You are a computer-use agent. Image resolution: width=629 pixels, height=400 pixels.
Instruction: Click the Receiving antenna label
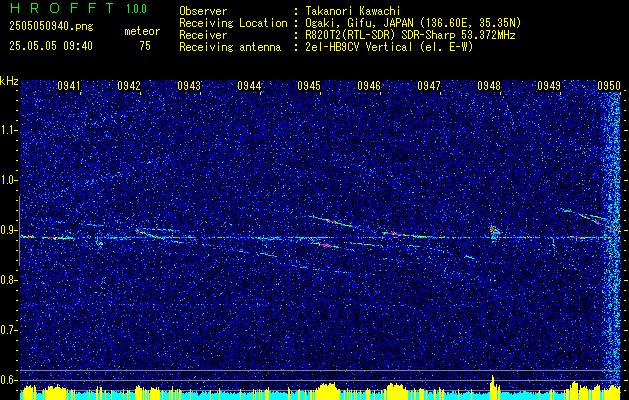pyautogui.click(x=230, y=47)
